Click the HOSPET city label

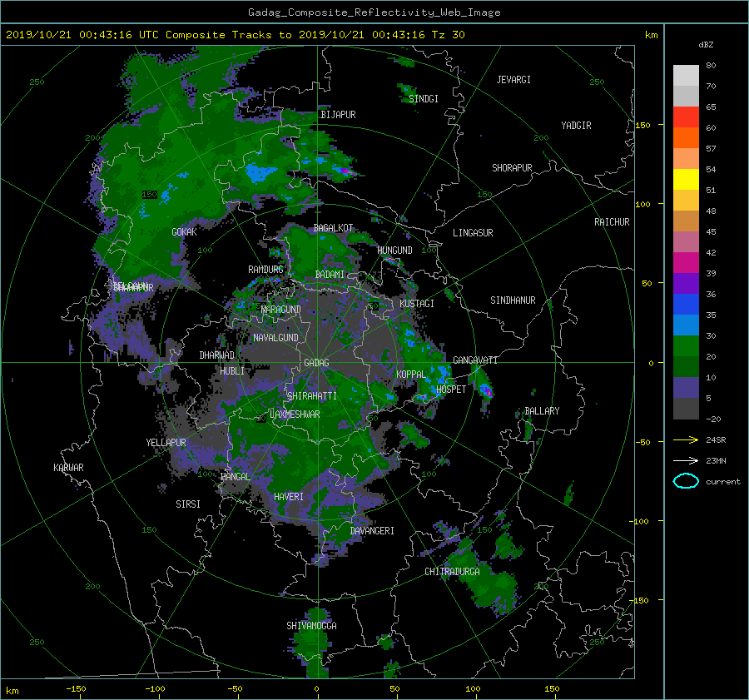click(451, 390)
